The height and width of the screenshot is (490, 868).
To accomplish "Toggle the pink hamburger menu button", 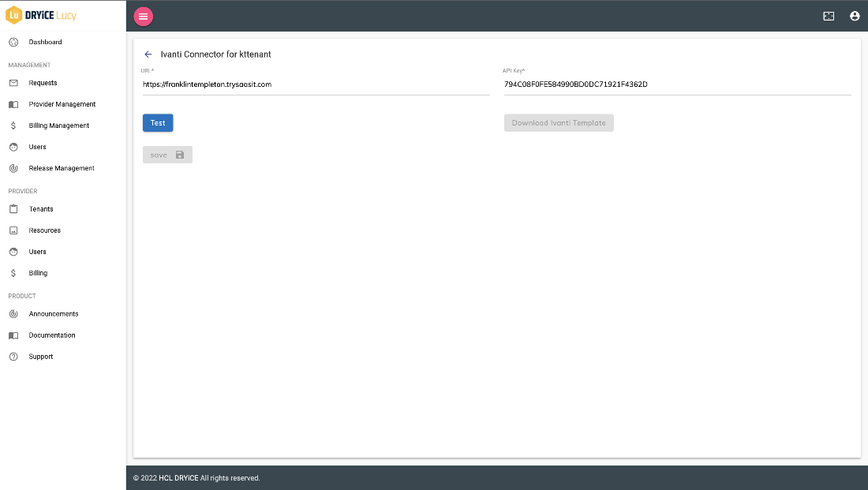I will click(x=144, y=16).
